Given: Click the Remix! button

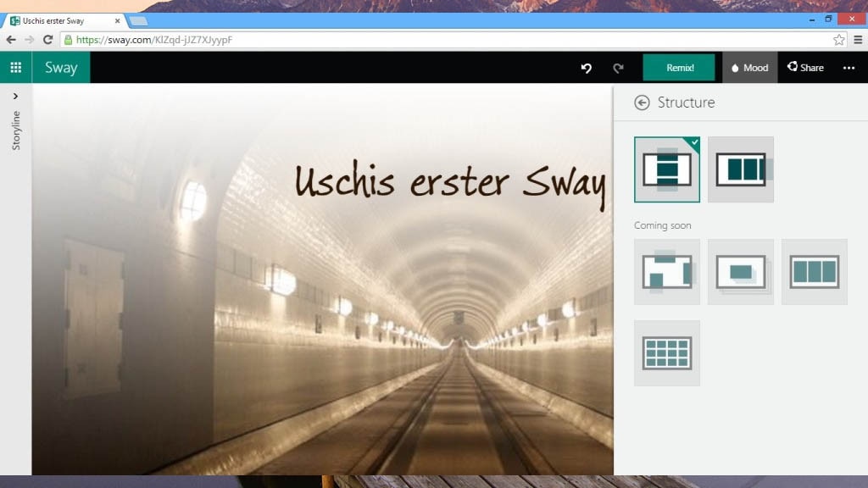Looking at the screenshot, I should (679, 68).
